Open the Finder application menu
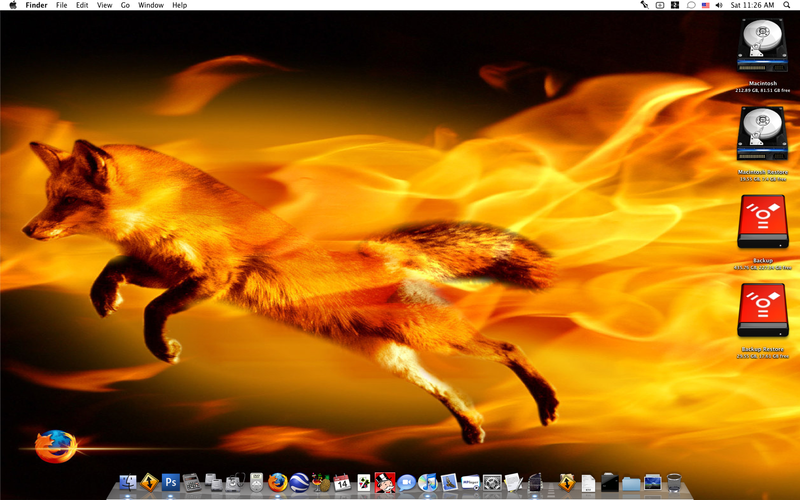800x500 pixels. coord(36,5)
